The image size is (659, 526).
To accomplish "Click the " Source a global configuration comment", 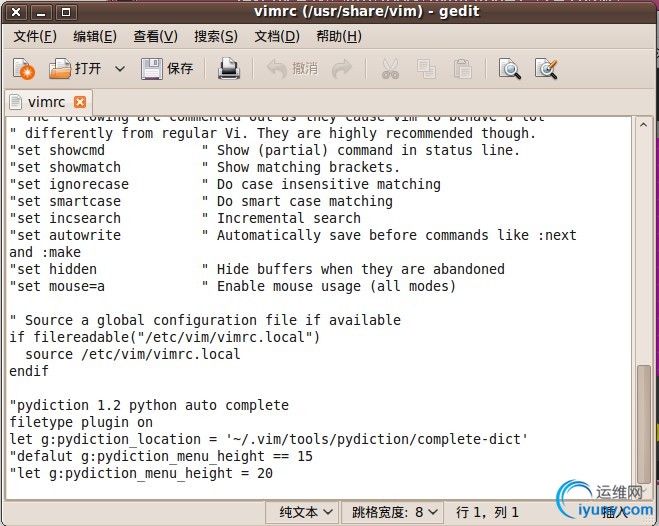I will pyautogui.click(x=205, y=321).
